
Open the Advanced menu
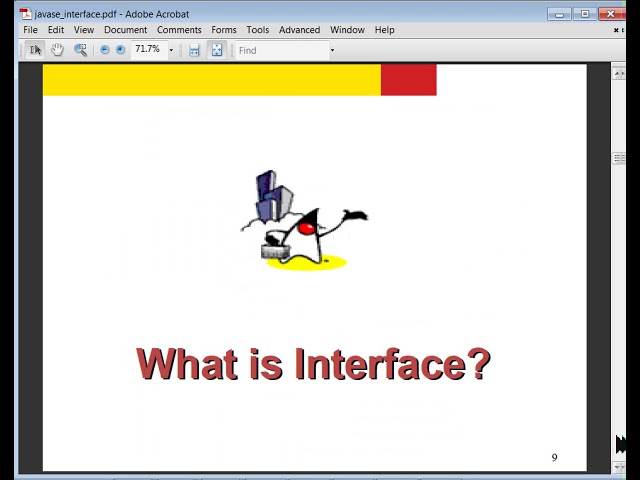[299, 30]
